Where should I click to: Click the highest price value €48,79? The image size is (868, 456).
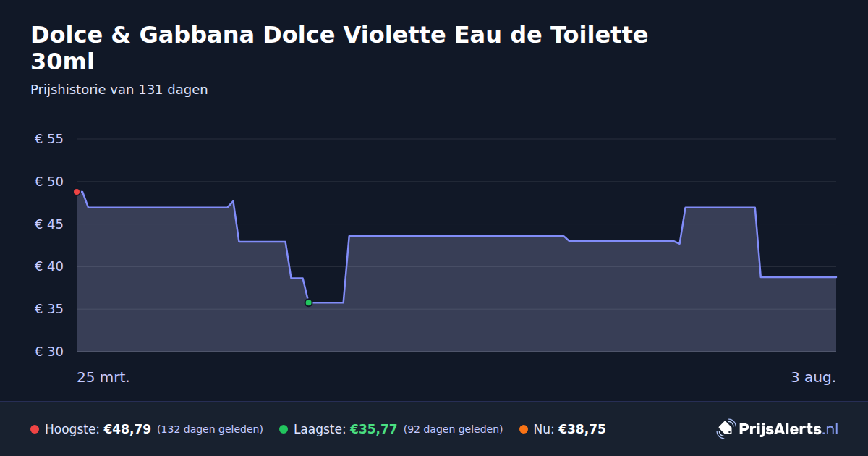pos(127,429)
